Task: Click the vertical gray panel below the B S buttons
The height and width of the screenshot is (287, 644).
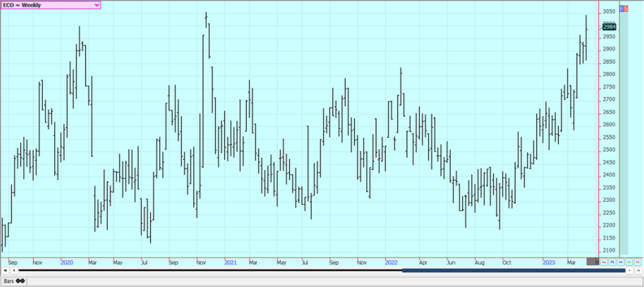Action: pos(624,133)
